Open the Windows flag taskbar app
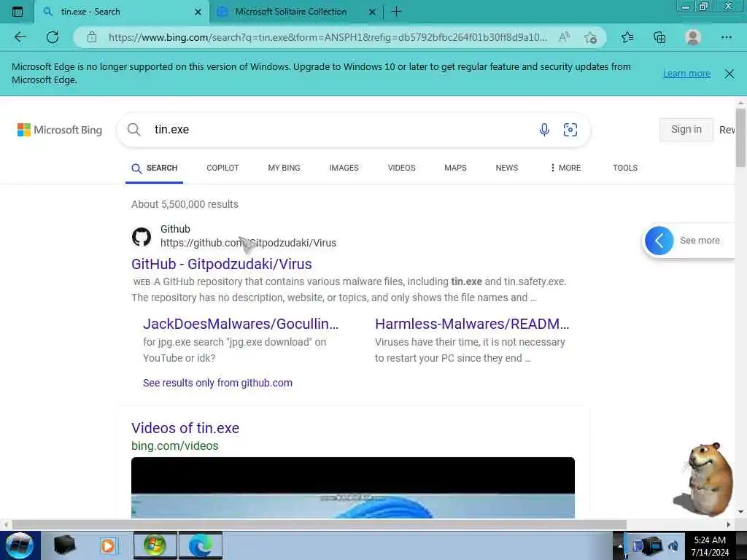 pos(155,545)
